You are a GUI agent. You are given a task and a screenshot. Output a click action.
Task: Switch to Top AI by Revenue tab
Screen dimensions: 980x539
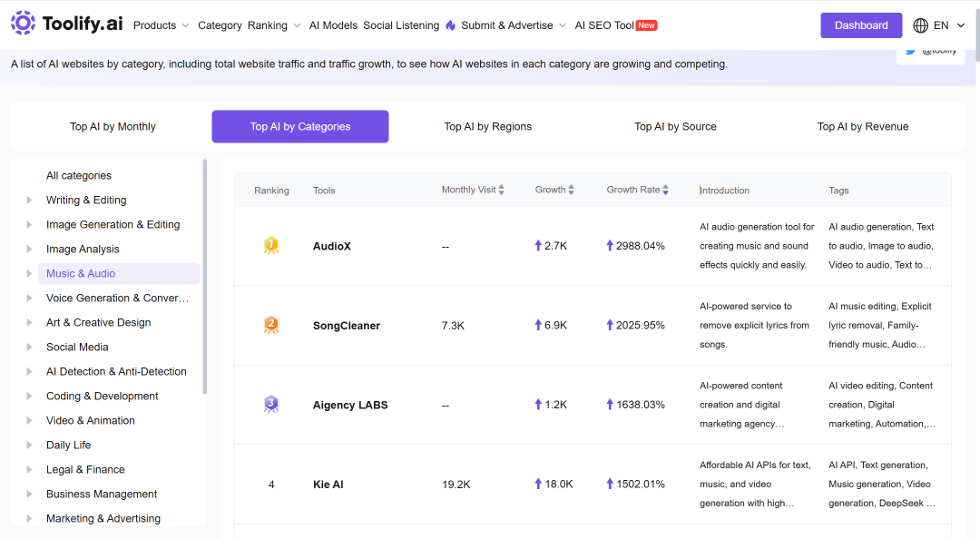[x=863, y=126]
